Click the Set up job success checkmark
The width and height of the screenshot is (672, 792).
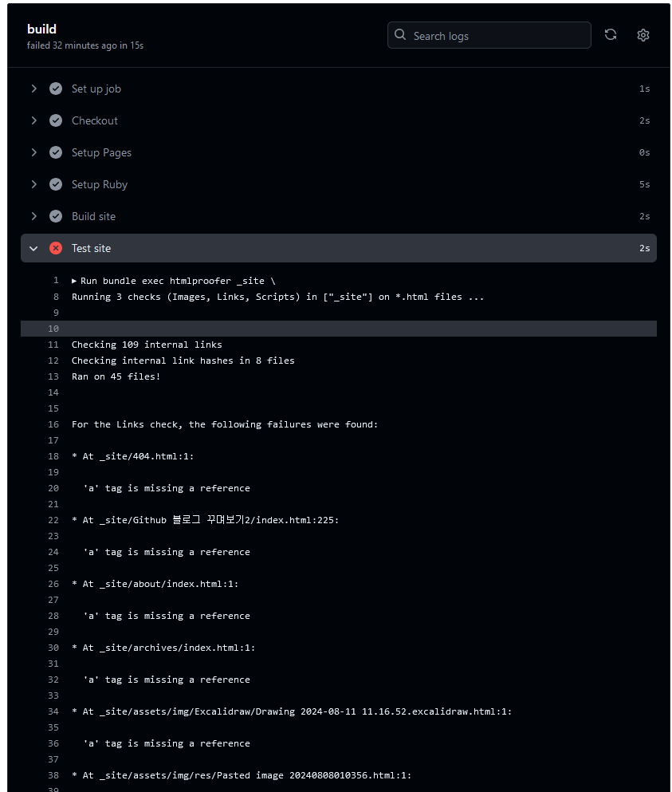click(x=56, y=89)
